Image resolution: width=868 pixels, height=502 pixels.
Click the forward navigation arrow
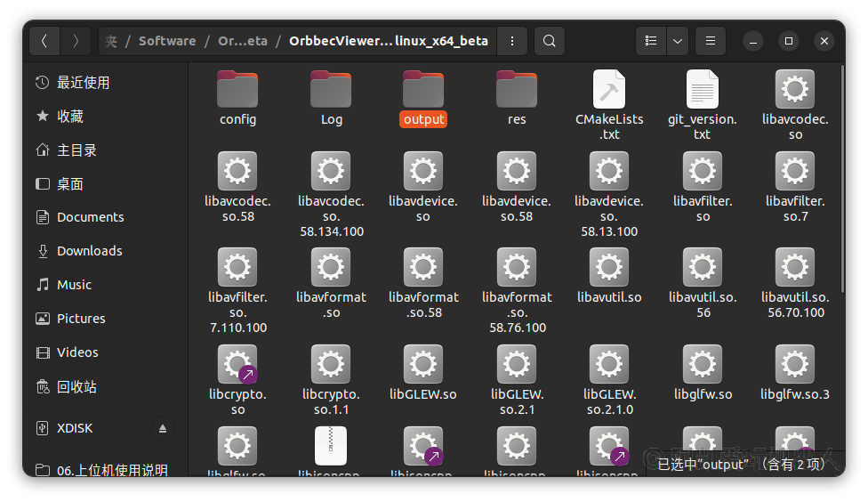[x=76, y=41]
